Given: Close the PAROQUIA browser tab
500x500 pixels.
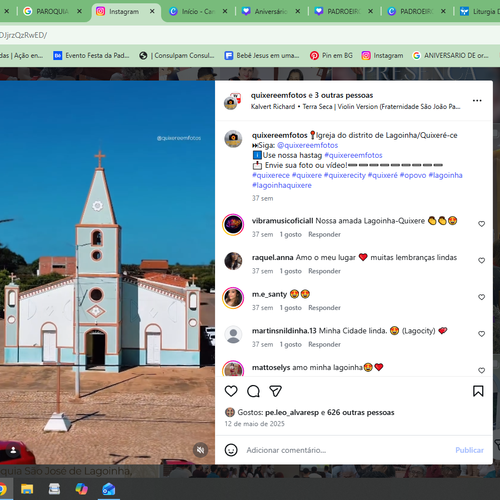Looking at the screenshot, I should point(79,11).
